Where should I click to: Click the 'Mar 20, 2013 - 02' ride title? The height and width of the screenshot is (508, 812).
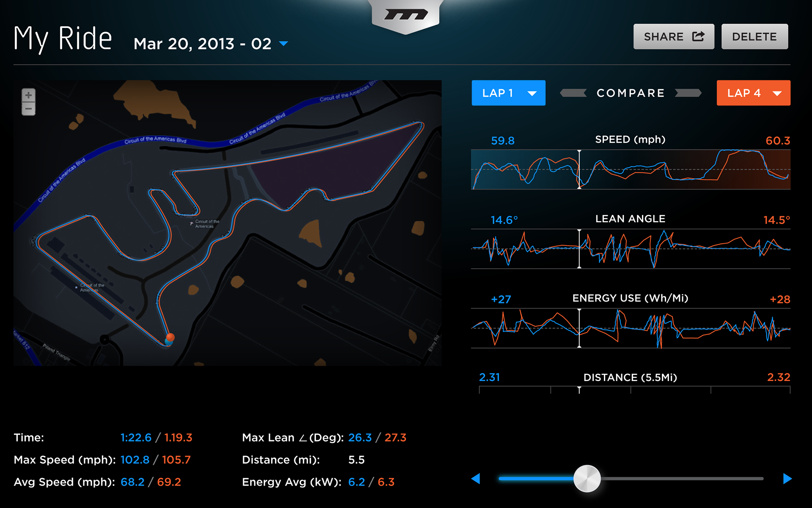click(203, 44)
